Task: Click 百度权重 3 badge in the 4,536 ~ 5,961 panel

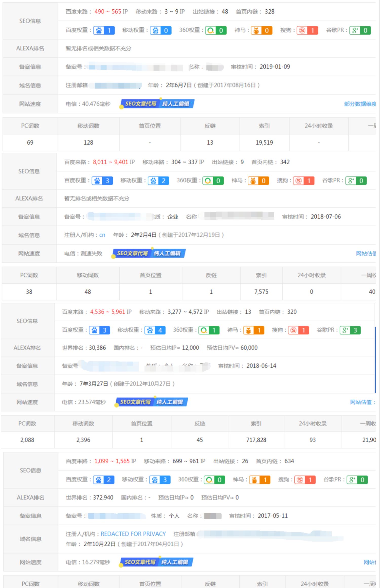Action: (99, 330)
